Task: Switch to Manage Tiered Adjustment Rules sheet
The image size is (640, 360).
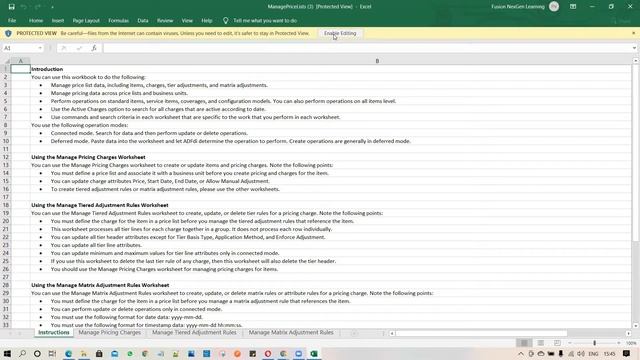Action: [x=194, y=333]
